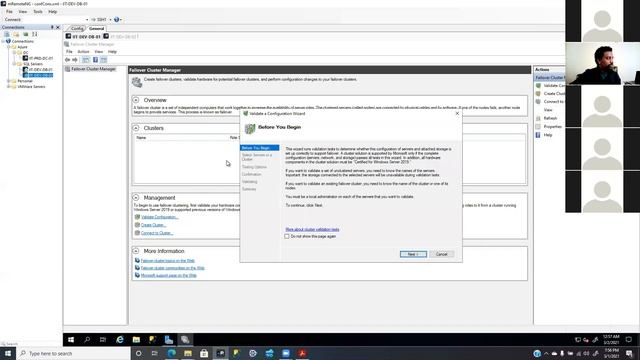The height and width of the screenshot is (360, 640).
Task: Collapse the Clusters section
Action: (136, 128)
